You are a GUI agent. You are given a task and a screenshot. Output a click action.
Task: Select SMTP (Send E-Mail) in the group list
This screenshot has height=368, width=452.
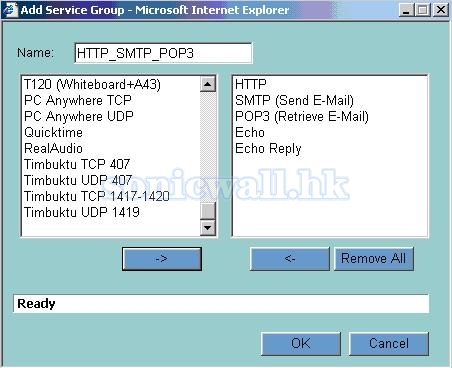pos(294,100)
